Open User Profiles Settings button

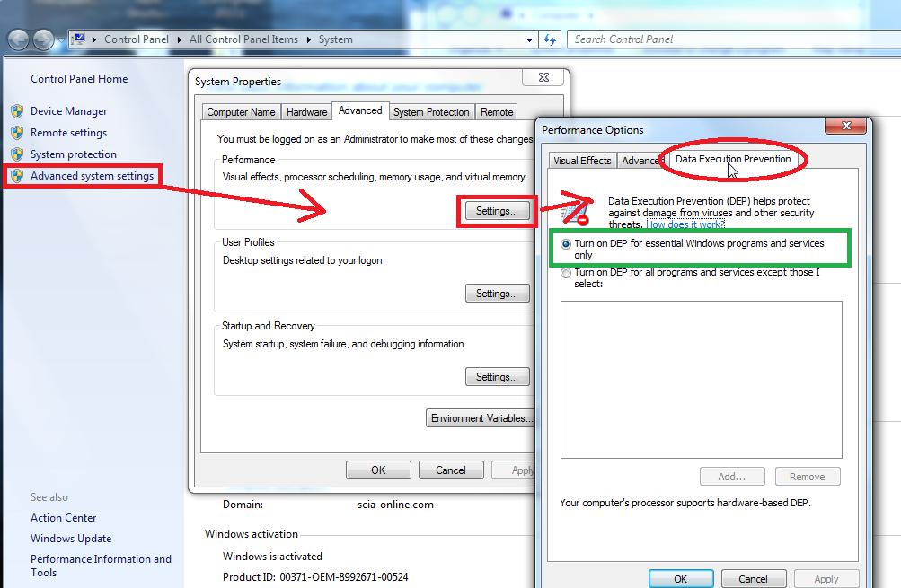pos(497,294)
